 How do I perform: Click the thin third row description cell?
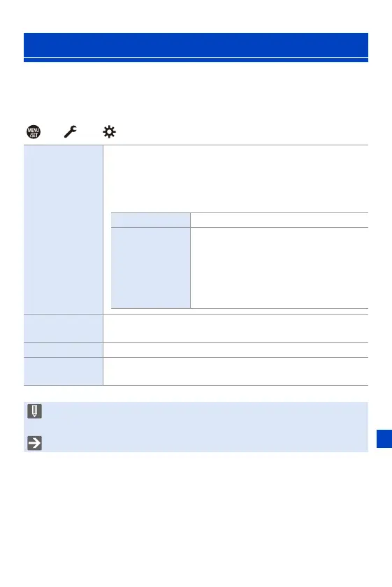(x=236, y=350)
